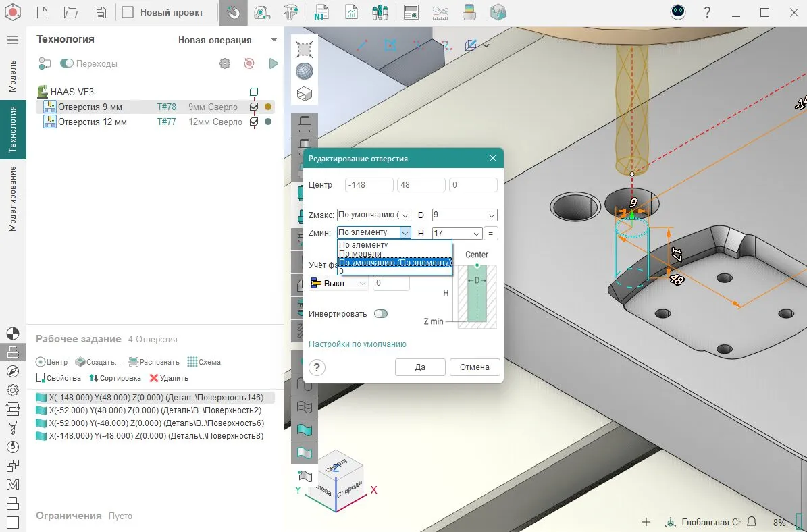Image resolution: width=807 pixels, height=532 pixels.
Task: Click the Схема pattern grid icon
Action: point(192,362)
